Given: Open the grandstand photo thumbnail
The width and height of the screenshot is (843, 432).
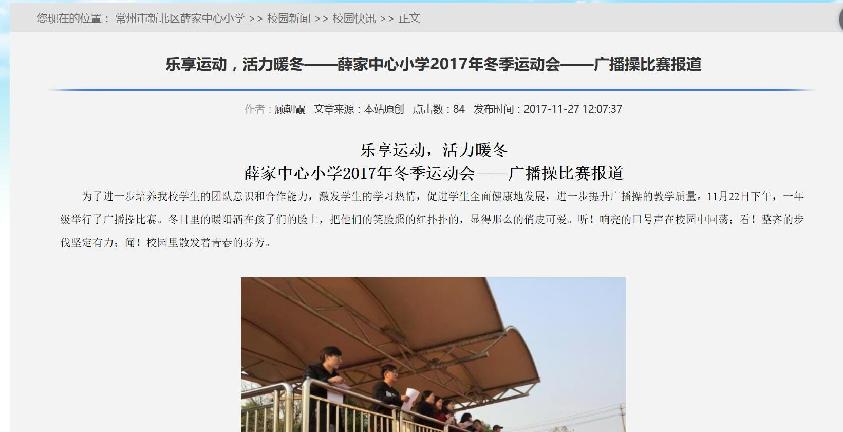Looking at the screenshot, I should pos(433,355).
